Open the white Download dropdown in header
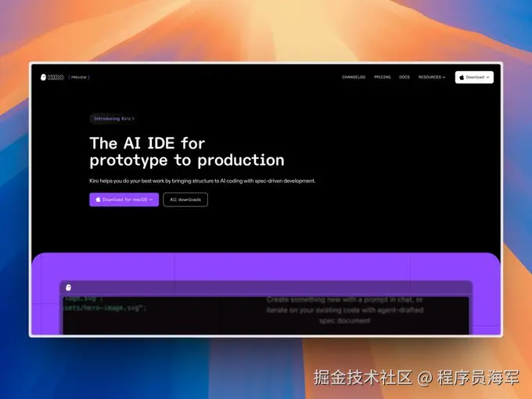 coord(474,77)
